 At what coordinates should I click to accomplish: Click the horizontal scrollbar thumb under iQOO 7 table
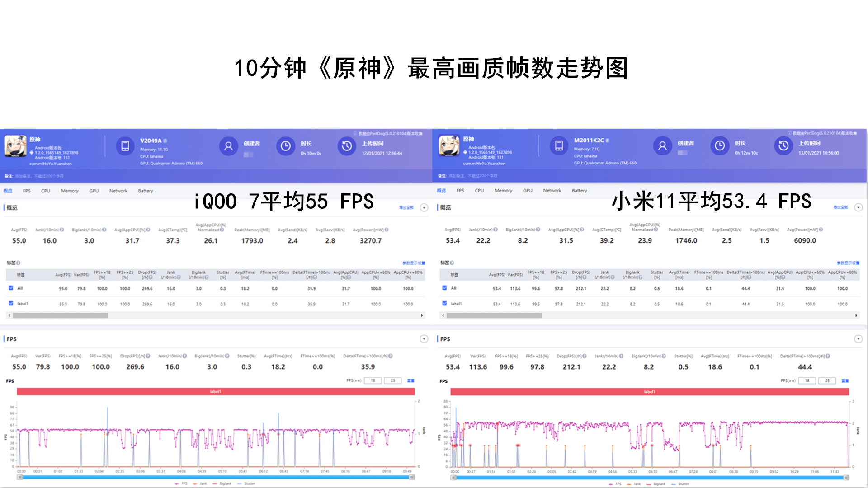pyautogui.click(x=60, y=315)
